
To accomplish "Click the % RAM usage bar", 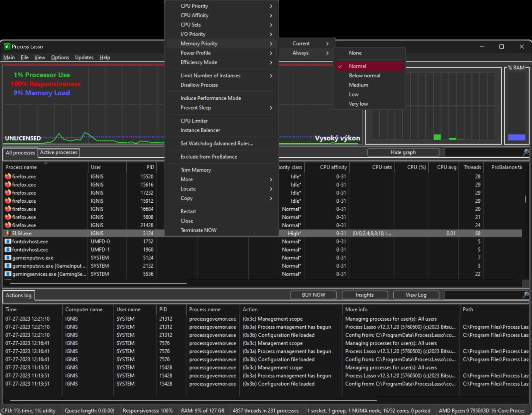I will click(x=517, y=137).
